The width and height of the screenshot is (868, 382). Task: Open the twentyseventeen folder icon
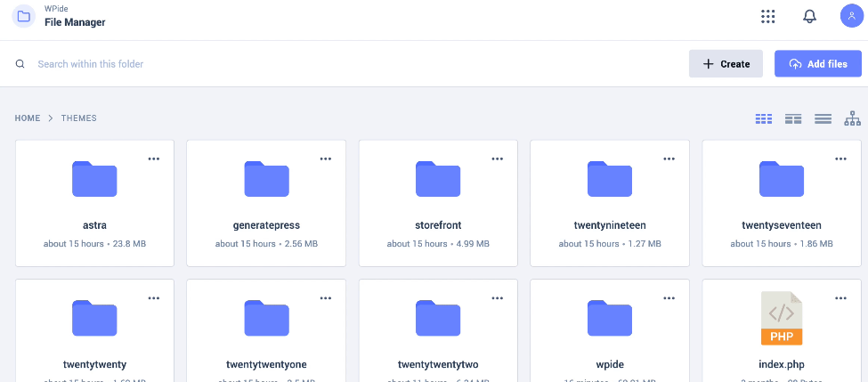pyautogui.click(x=781, y=179)
